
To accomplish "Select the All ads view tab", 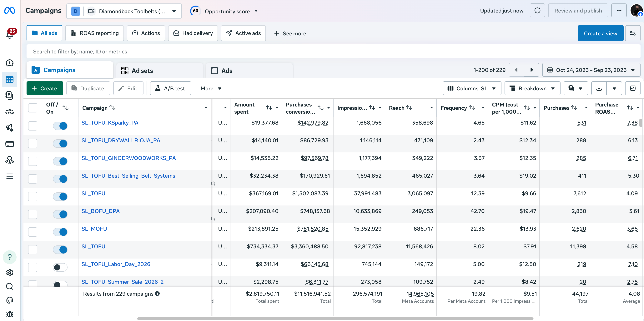I will pyautogui.click(x=44, y=33).
